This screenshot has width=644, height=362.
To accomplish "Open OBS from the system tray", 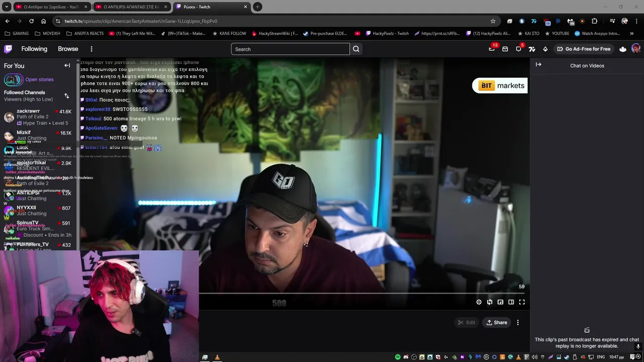I will click(x=414, y=357).
